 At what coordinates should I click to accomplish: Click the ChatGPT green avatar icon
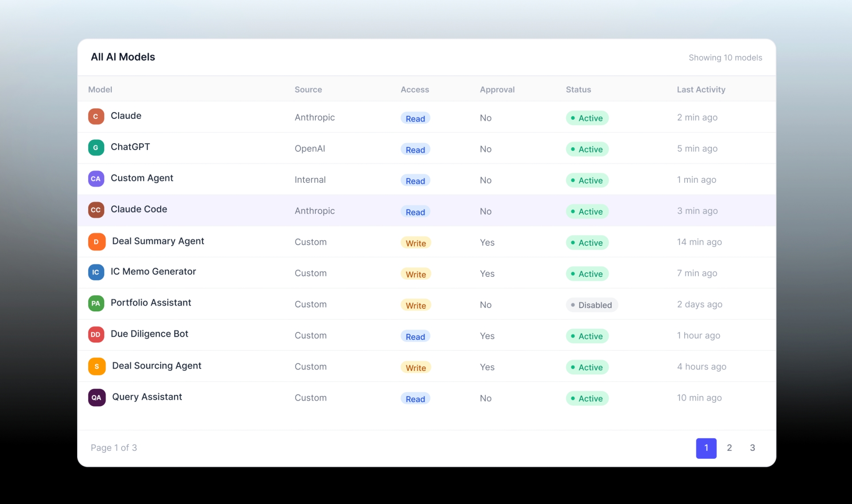pos(96,148)
